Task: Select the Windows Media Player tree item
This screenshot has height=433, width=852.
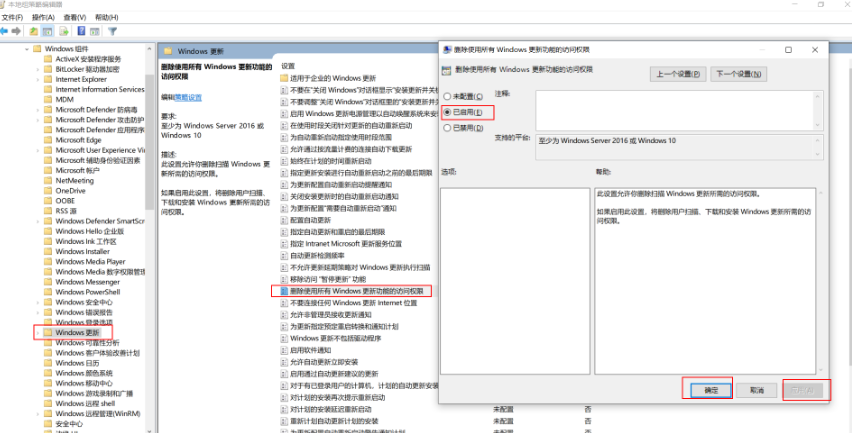Action: coord(90,261)
